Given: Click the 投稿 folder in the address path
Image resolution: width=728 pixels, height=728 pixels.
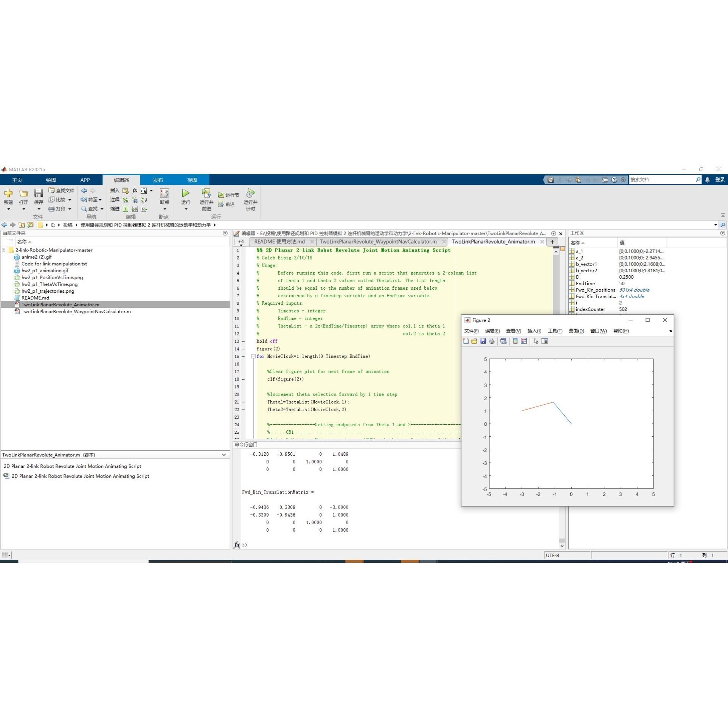Looking at the screenshot, I should coord(68,225).
